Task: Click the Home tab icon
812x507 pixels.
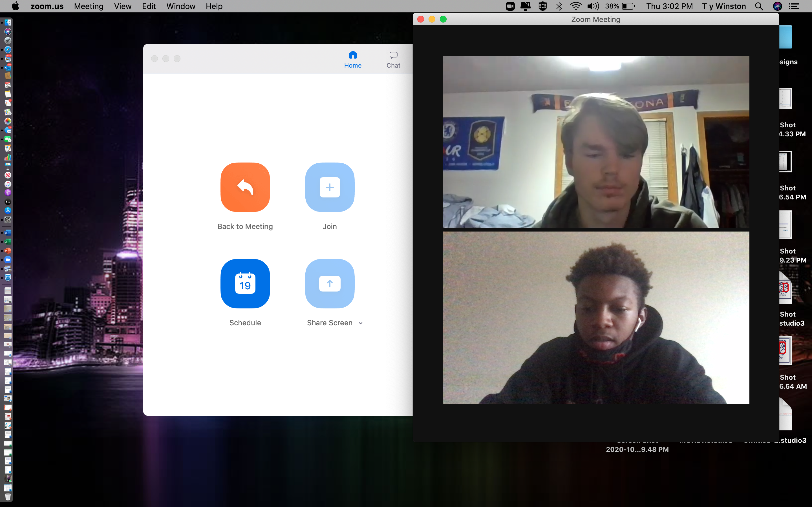Action: [x=352, y=55]
